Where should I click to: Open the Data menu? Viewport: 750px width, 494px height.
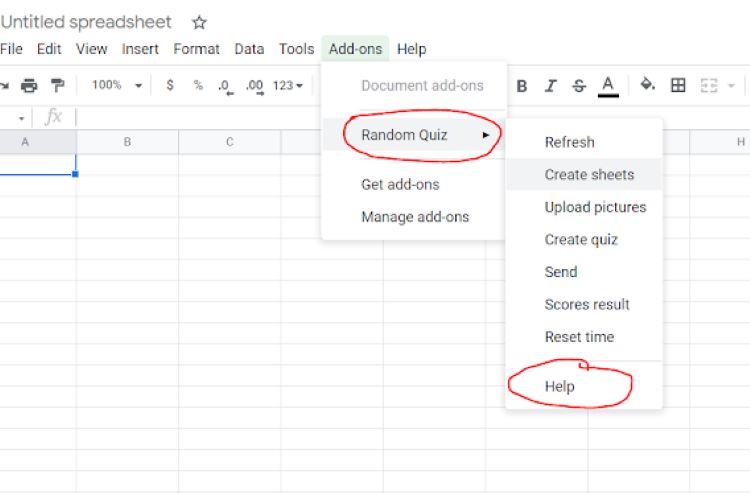249,49
